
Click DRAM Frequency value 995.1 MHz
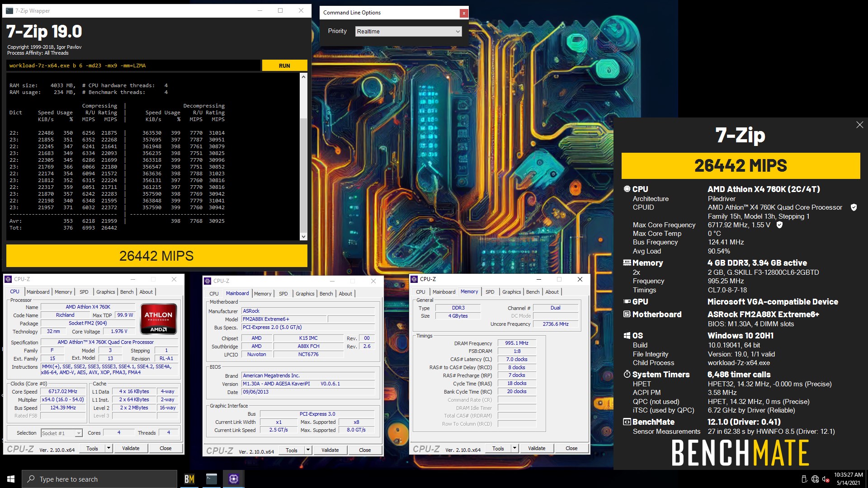coord(517,343)
